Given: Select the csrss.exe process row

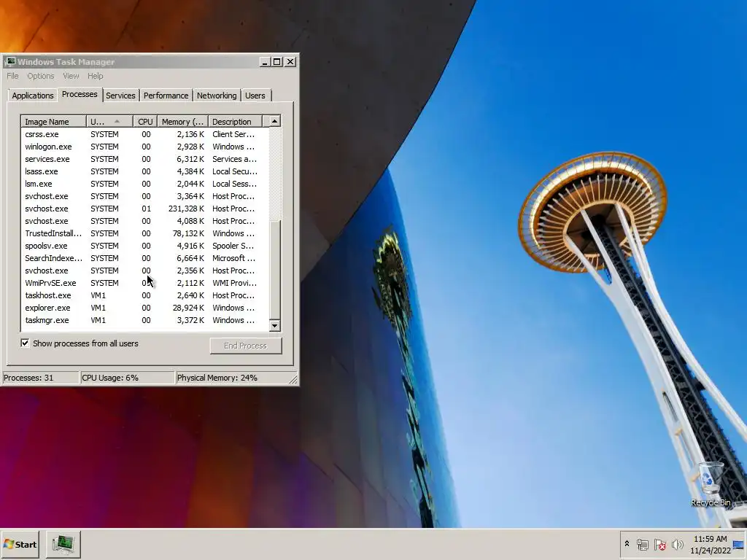Looking at the screenshot, I should (145, 134).
